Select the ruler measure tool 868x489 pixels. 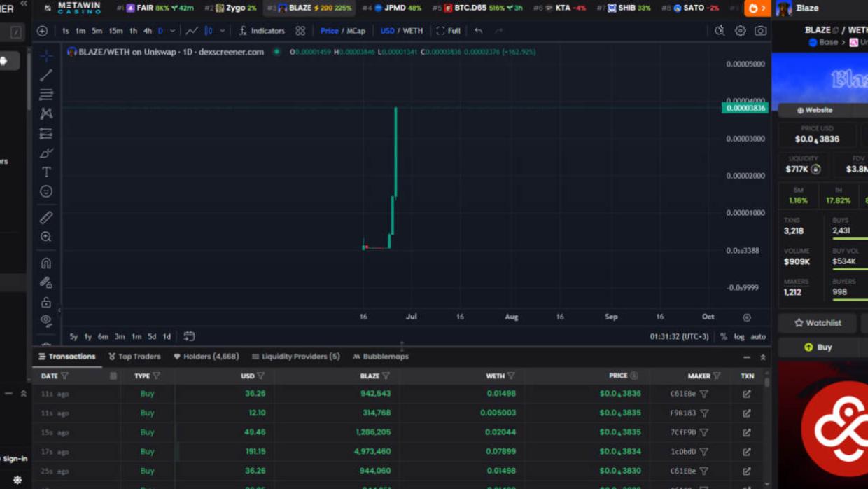click(x=46, y=218)
